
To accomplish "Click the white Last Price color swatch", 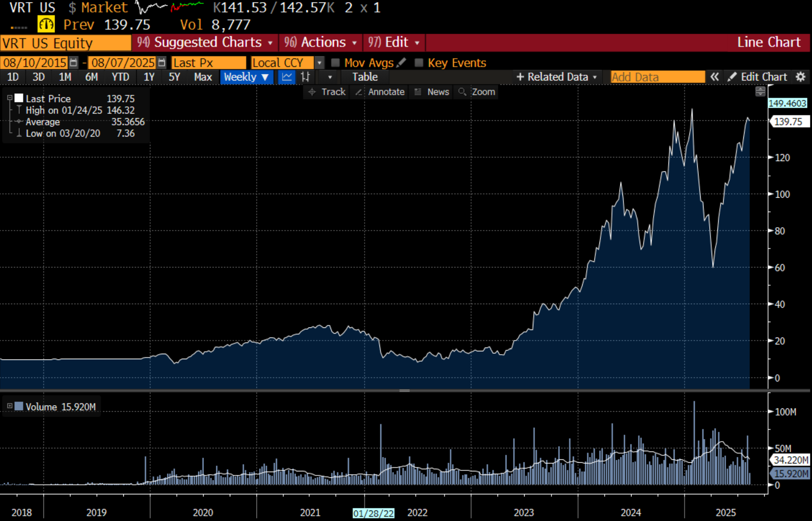I will coord(19,98).
